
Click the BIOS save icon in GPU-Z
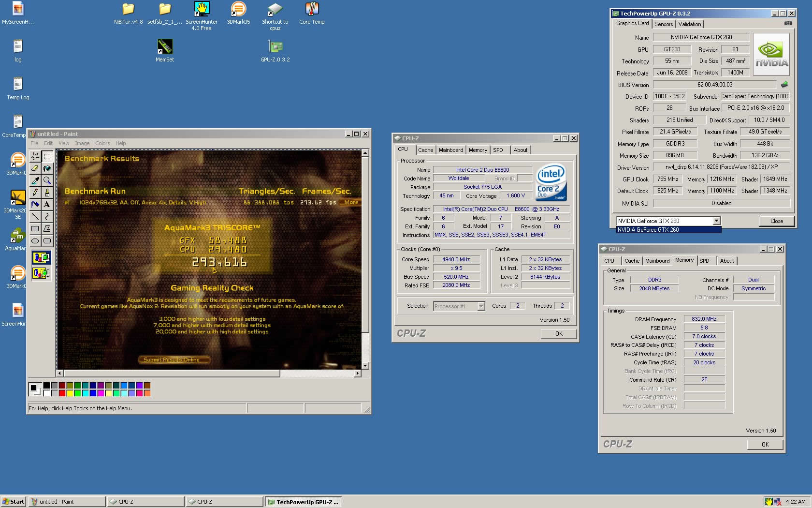(x=784, y=85)
